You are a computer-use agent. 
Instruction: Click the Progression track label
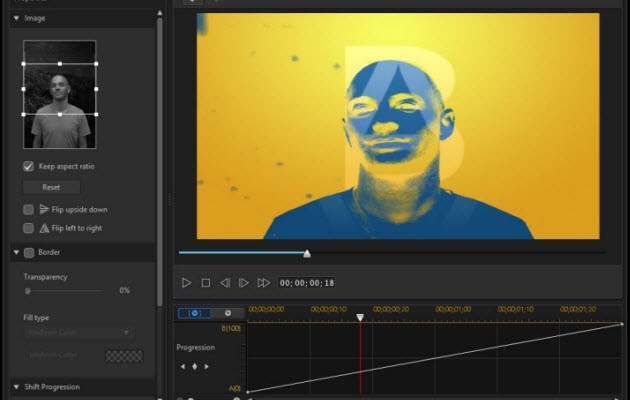point(196,347)
